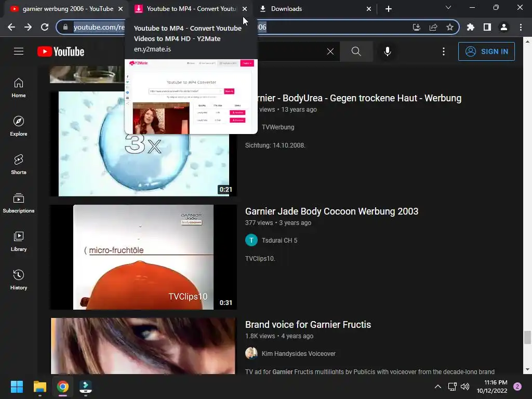Go to Home in YouTube sidebar
Viewport: 532px width, 399px height.
[19, 88]
